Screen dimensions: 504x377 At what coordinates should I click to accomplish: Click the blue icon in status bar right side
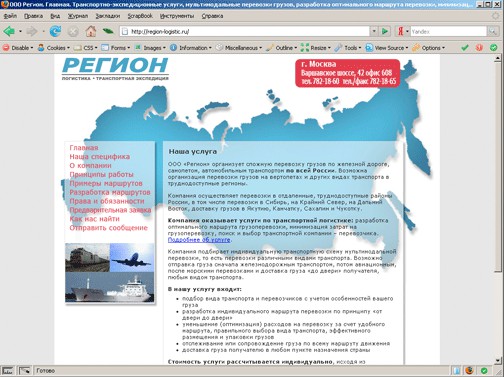(457, 371)
